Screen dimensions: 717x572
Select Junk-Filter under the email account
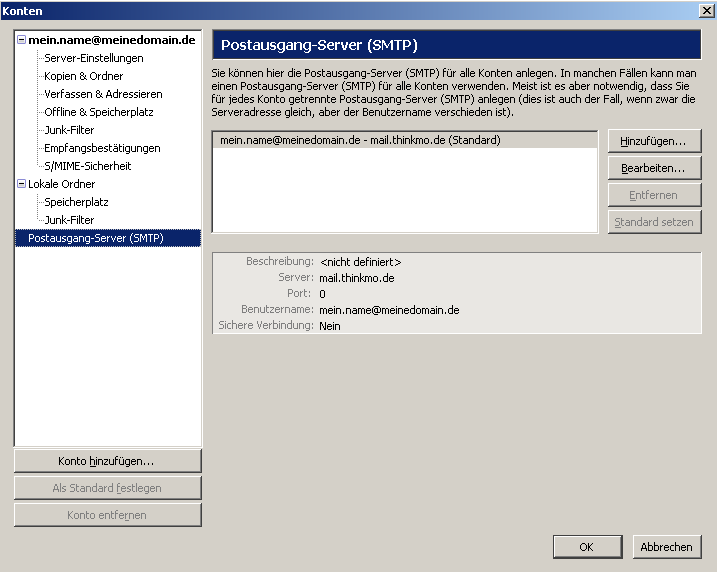69,130
